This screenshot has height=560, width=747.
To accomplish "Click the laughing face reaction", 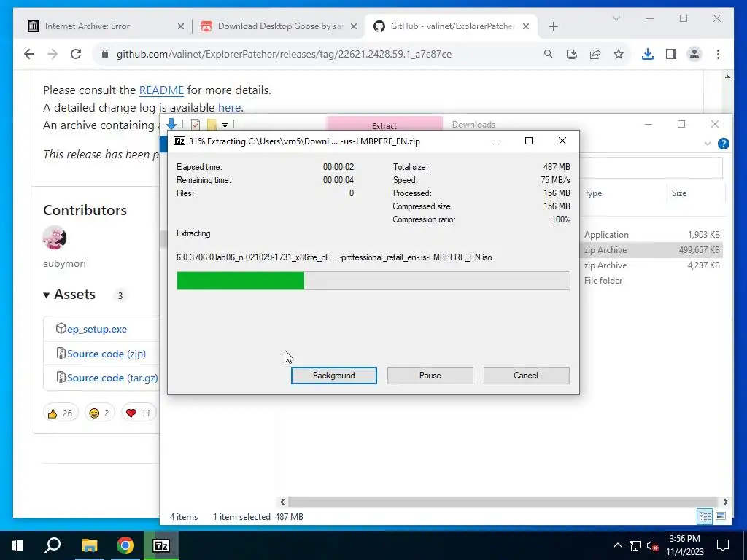I will (x=99, y=413).
